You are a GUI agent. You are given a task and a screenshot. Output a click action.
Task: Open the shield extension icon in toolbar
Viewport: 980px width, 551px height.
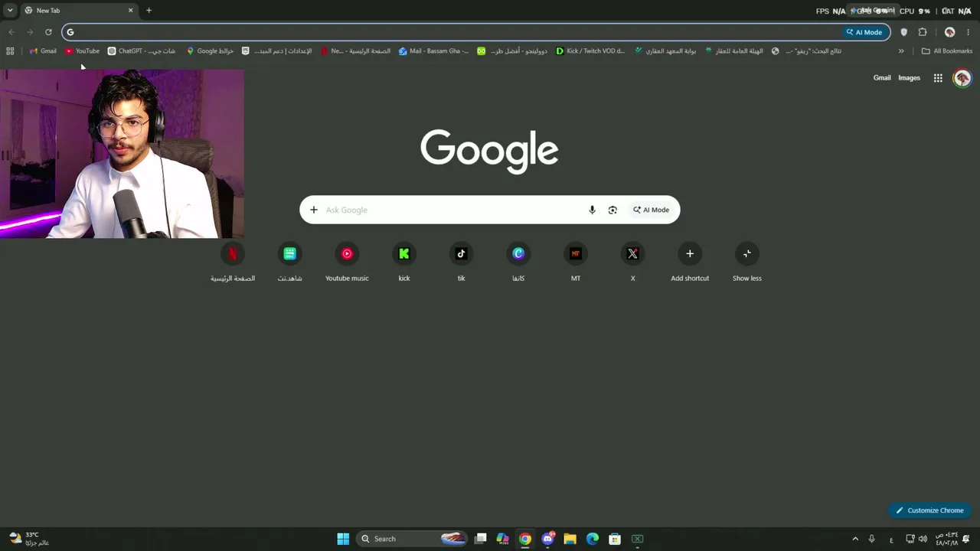coord(904,32)
